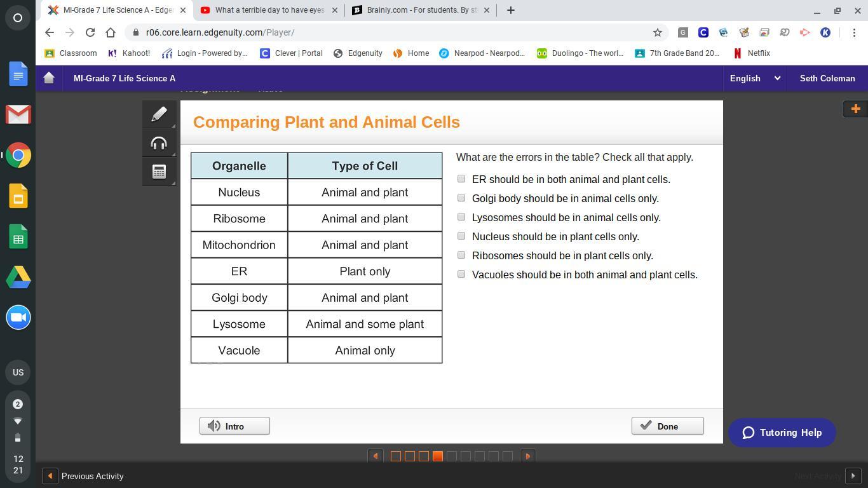The width and height of the screenshot is (868, 488).
Task: Play the Intro audio
Action: pos(234,426)
